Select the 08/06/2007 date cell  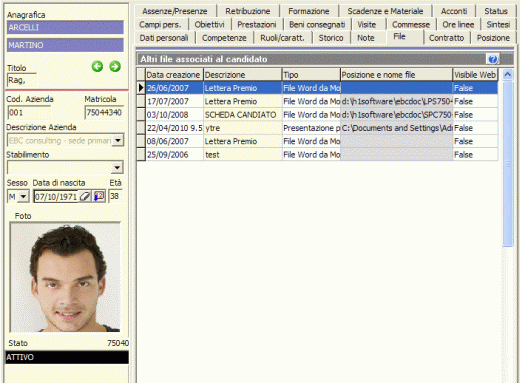(x=174, y=141)
